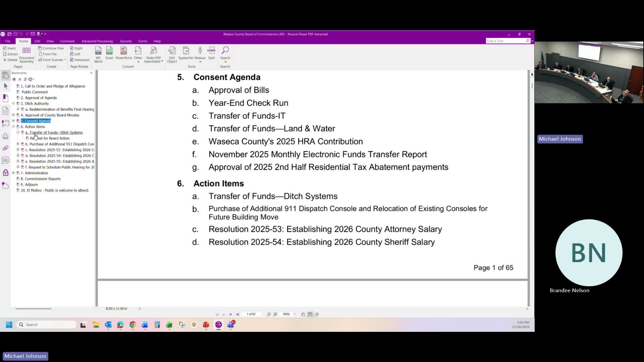This screenshot has height=362, width=644.
Task: Open the Advanced Processing tab
Action: (97, 41)
